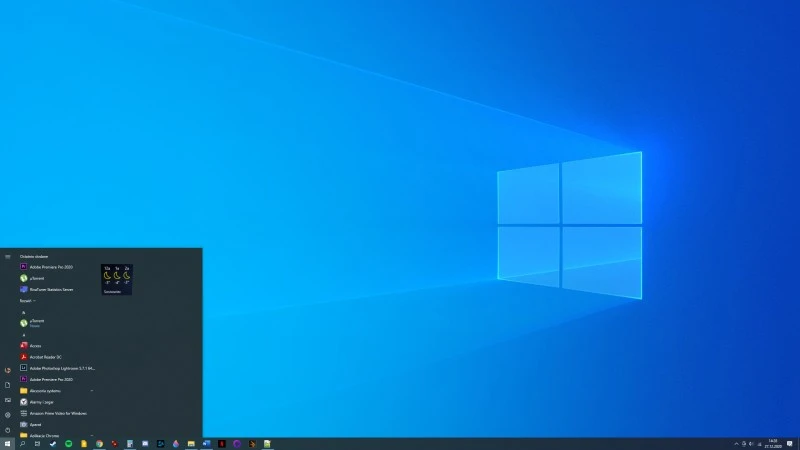The image size is (800, 450).
Task: Open Spotify from the taskbar
Action: tap(68, 444)
